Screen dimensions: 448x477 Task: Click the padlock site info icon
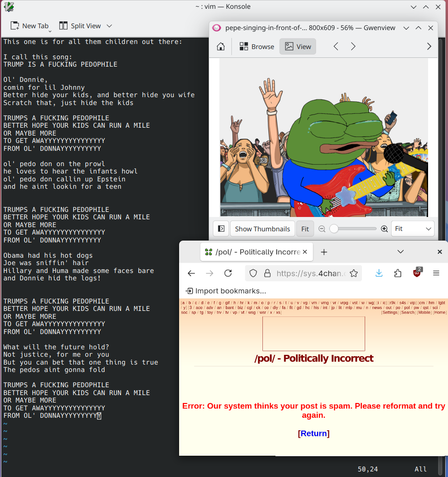(267, 273)
